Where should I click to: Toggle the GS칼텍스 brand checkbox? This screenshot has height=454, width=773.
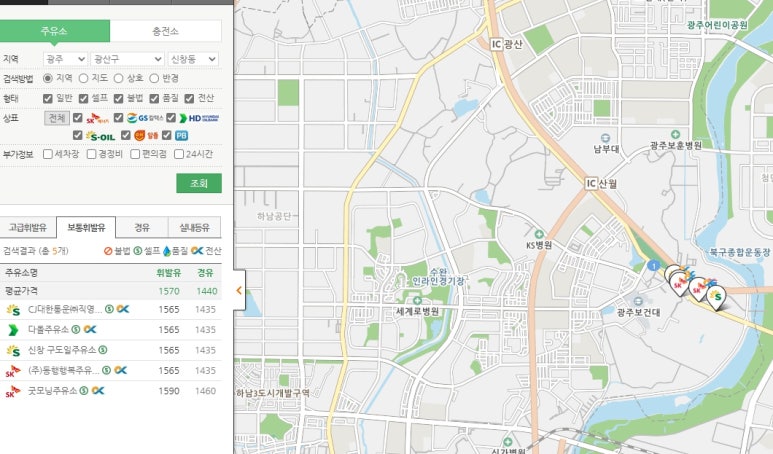tap(118, 118)
